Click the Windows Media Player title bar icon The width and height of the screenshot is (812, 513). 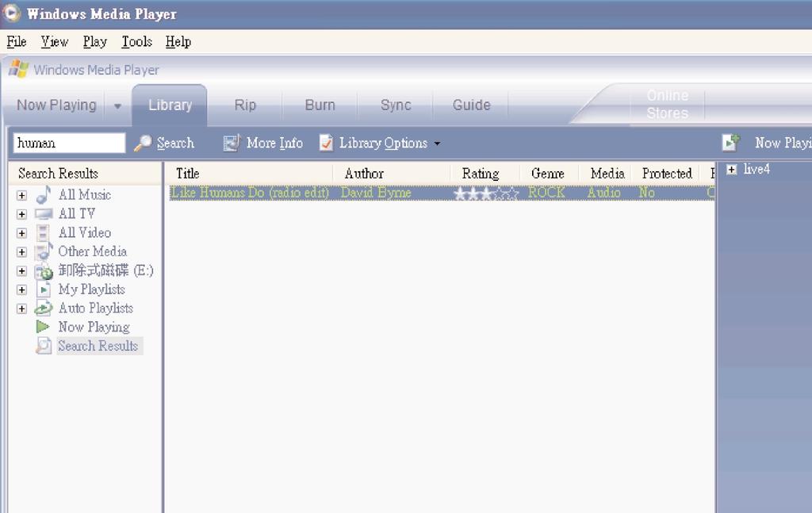tap(11, 13)
